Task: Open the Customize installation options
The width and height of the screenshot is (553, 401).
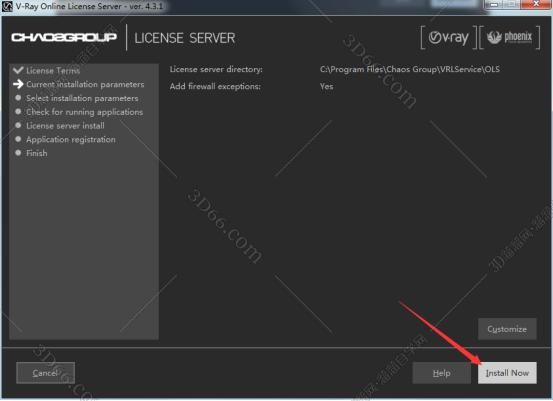Action: [507, 329]
